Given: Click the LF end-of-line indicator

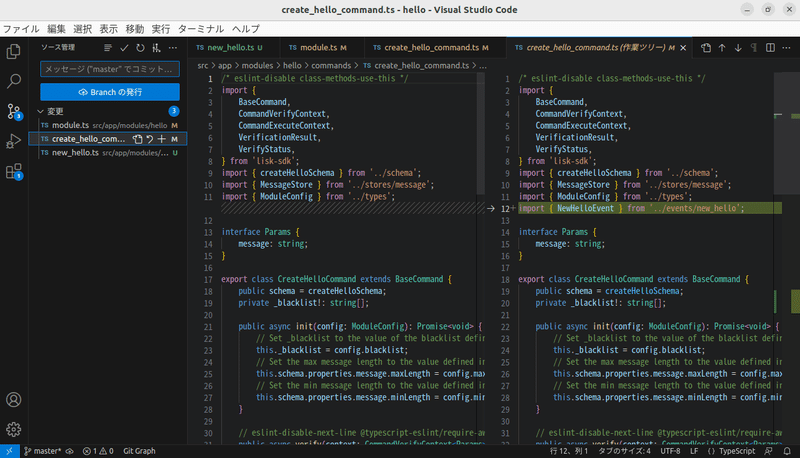Looking at the screenshot, I should (694, 451).
